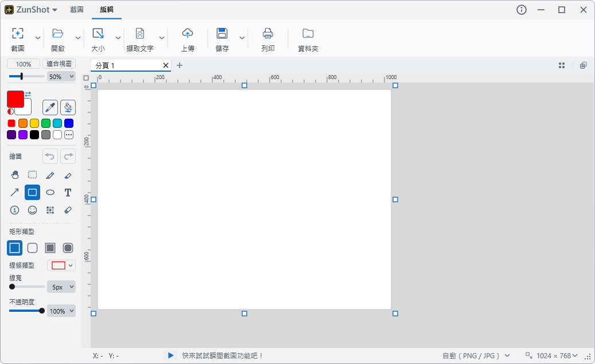Open the smiley emoji sticker tool
This screenshot has height=364, width=595.
click(33, 210)
